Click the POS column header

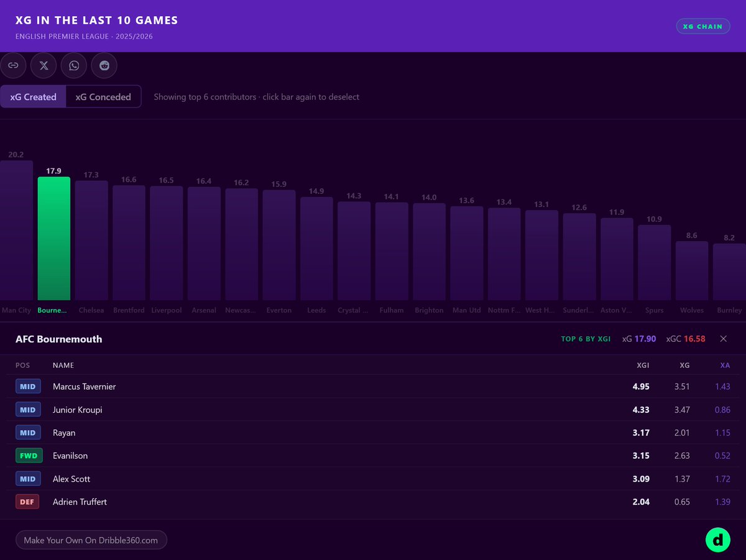[22, 365]
